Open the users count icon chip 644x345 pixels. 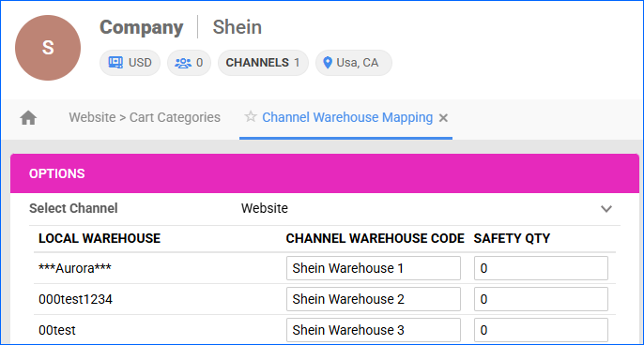point(189,63)
